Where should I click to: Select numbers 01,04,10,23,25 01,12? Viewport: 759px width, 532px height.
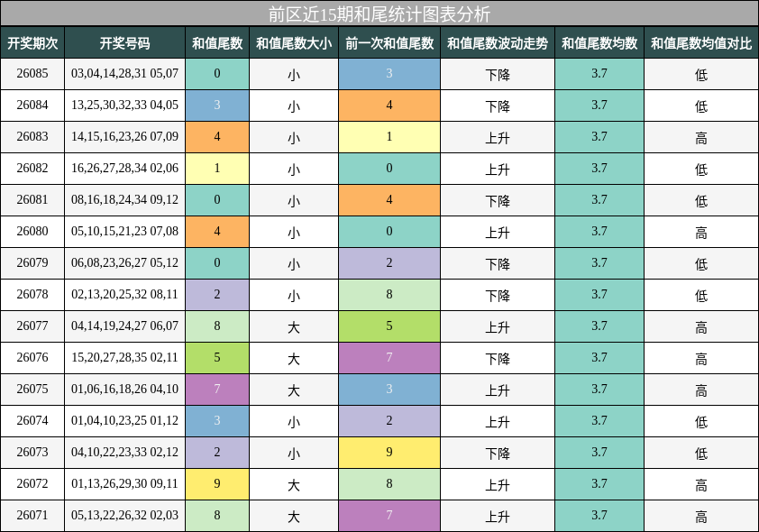[125, 420]
